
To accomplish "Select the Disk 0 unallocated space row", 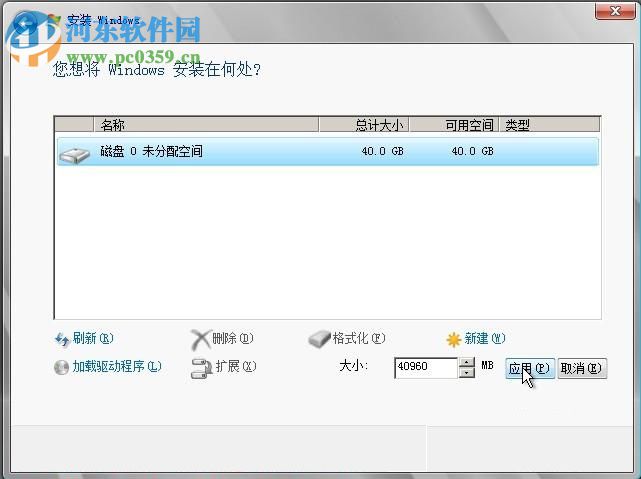I will click(328, 152).
